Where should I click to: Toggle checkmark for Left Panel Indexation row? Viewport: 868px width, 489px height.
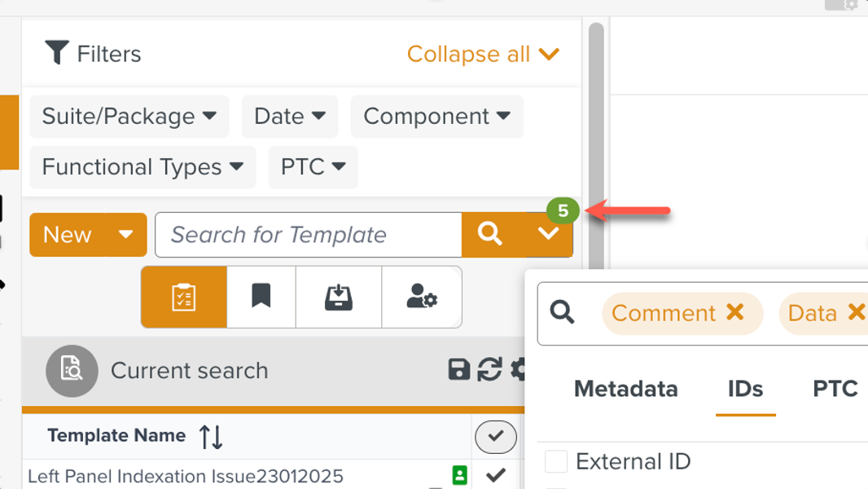coord(495,475)
